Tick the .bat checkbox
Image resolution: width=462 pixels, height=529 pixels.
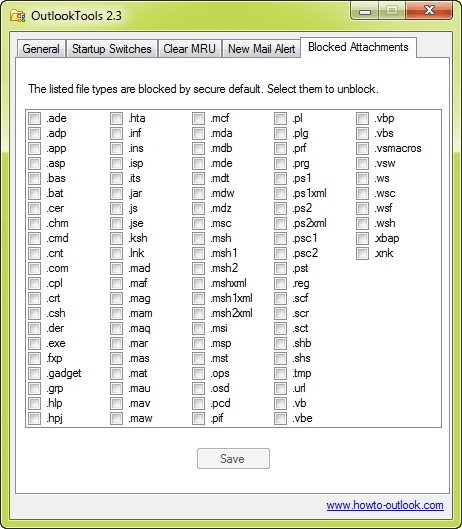click(x=34, y=193)
